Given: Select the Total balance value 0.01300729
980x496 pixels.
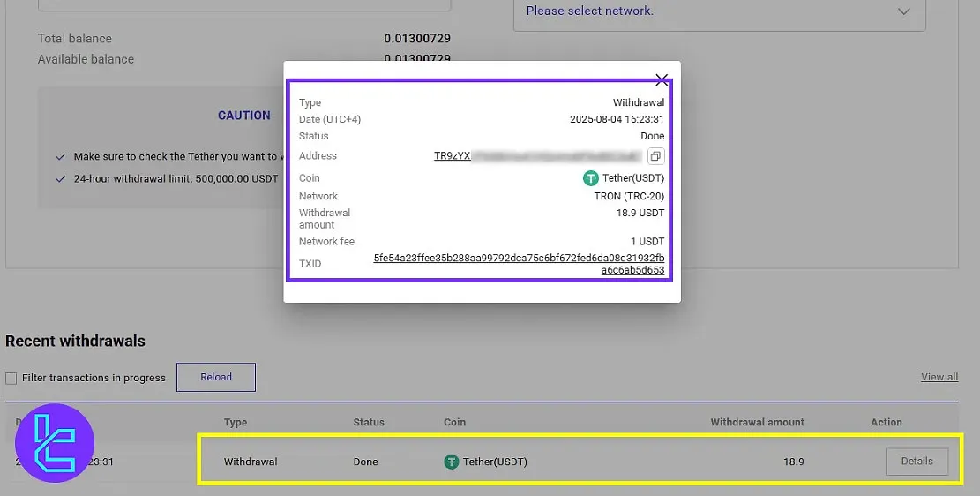Looking at the screenshot, I should 417,38.
